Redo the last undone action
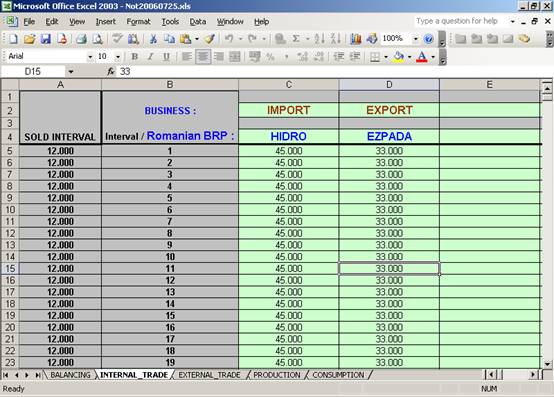The image size is (554, 397). point(252,39)
